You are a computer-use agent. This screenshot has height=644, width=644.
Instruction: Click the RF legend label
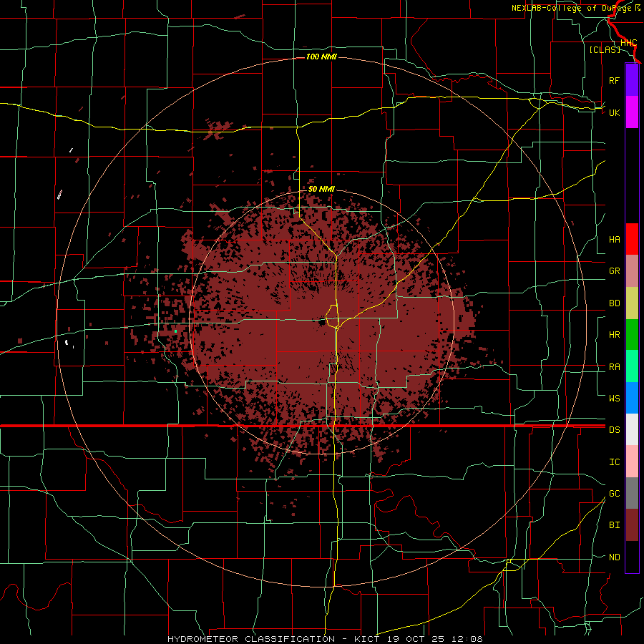[614, 80]
